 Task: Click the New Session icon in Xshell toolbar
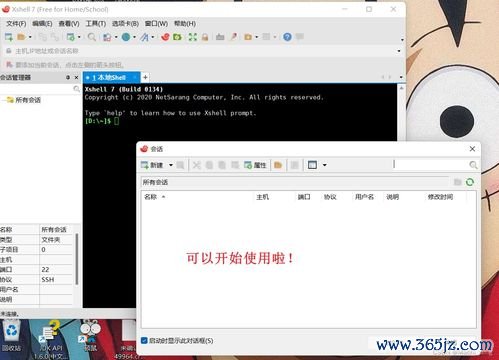coord(8,37)
